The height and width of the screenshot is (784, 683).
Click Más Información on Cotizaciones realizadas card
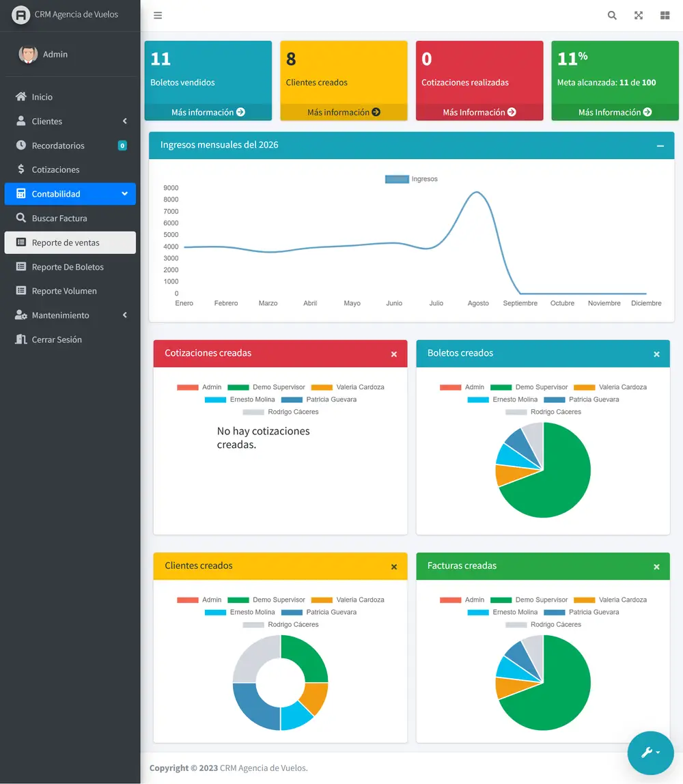[x=479, y=112]
